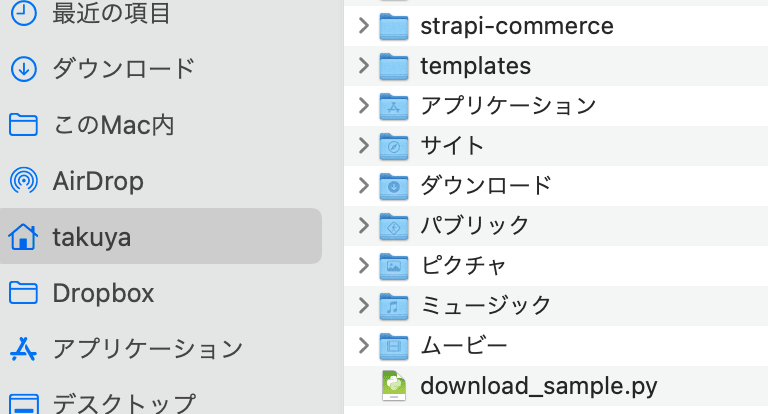Expand the ミュージック folder
Viewport: 768px width, 414px height.
(363, 305)
